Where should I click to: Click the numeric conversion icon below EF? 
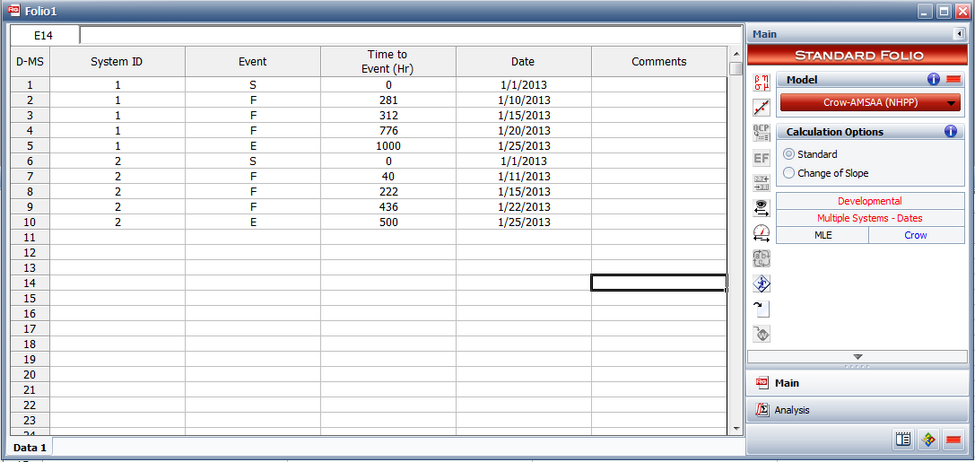tap(761, 183)
